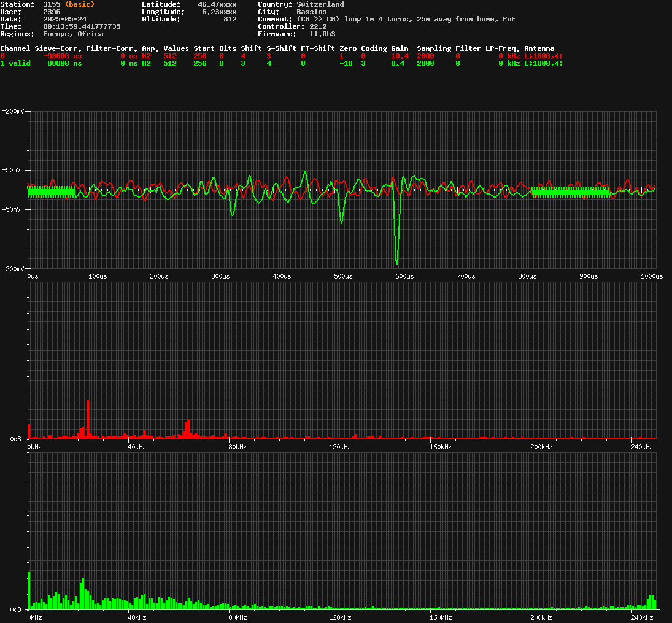Click the longitude value 6.23xxxx
Viewport: 672px width, 623px height.
(219, 12)
